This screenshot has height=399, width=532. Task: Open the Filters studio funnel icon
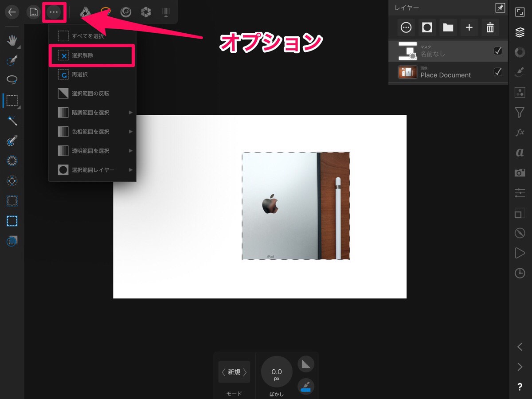[520, 113]
